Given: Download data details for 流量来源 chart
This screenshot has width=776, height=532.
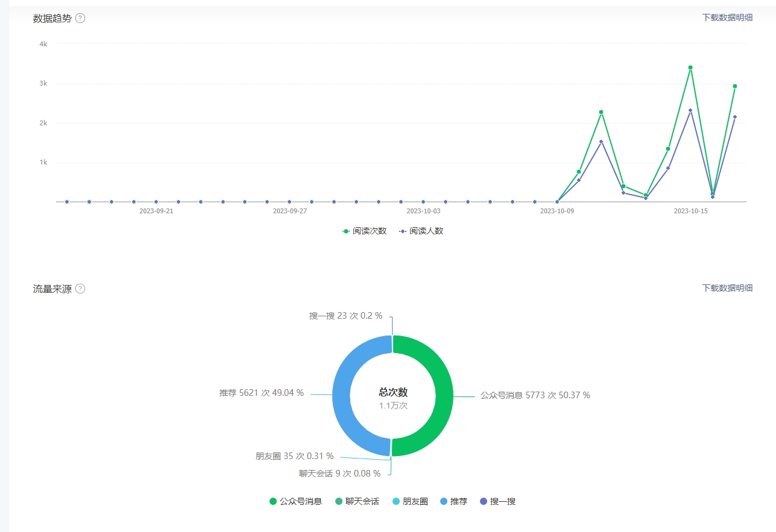Looking at the screenshot, I should [727, 288].
